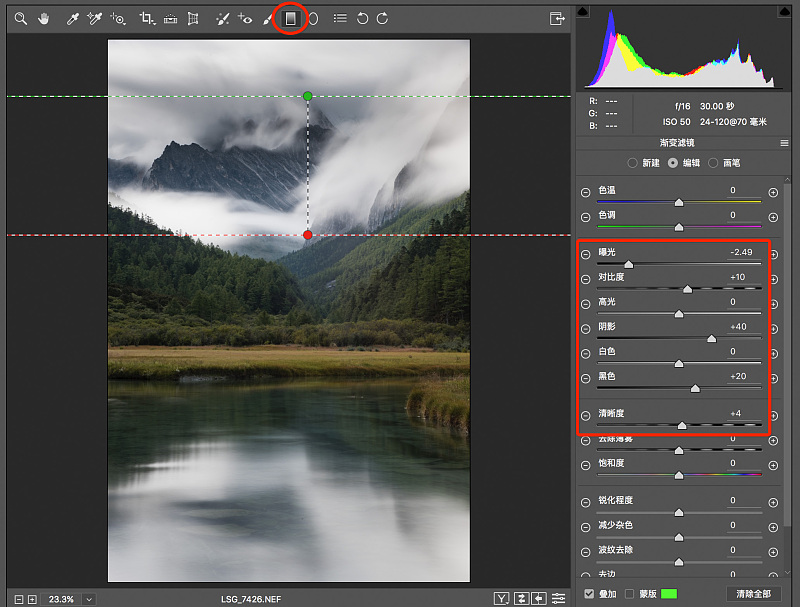Click the 曝光 slider handle
Image resolution: width=800 pixels, height=607 pixels.
click(x=629, y=264)
